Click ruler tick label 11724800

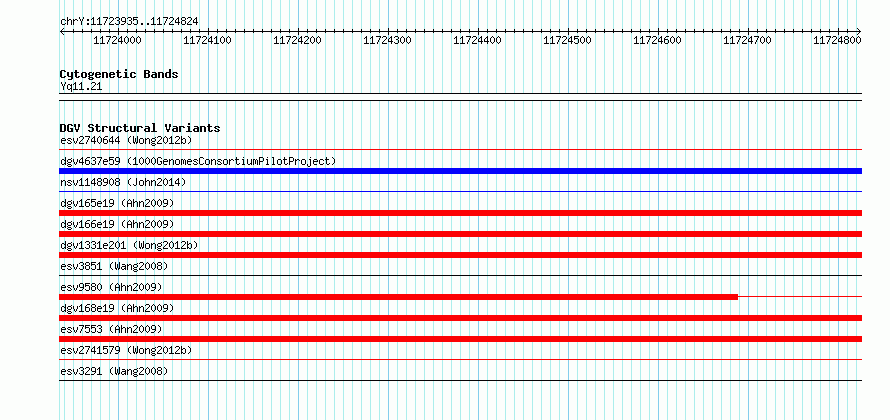[x=838, y=40]
